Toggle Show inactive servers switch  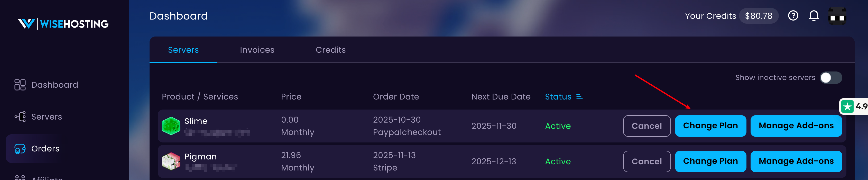coord(830,77)
